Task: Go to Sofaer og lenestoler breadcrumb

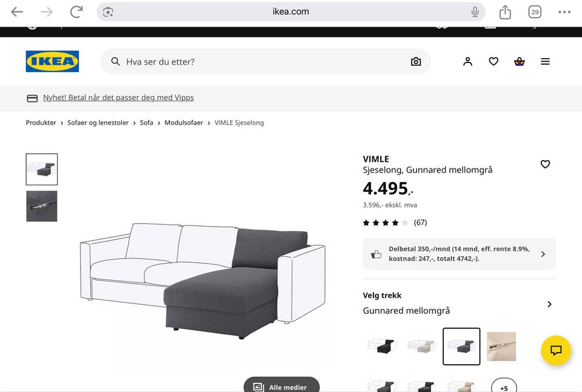Action: point(98,123)
